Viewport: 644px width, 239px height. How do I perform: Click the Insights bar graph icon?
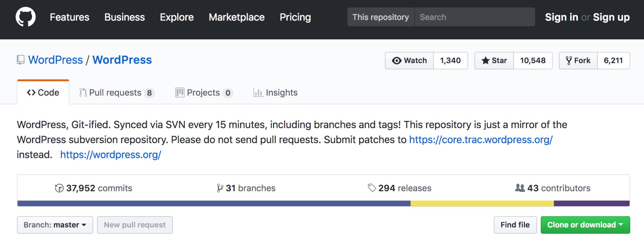coord(258,93)
